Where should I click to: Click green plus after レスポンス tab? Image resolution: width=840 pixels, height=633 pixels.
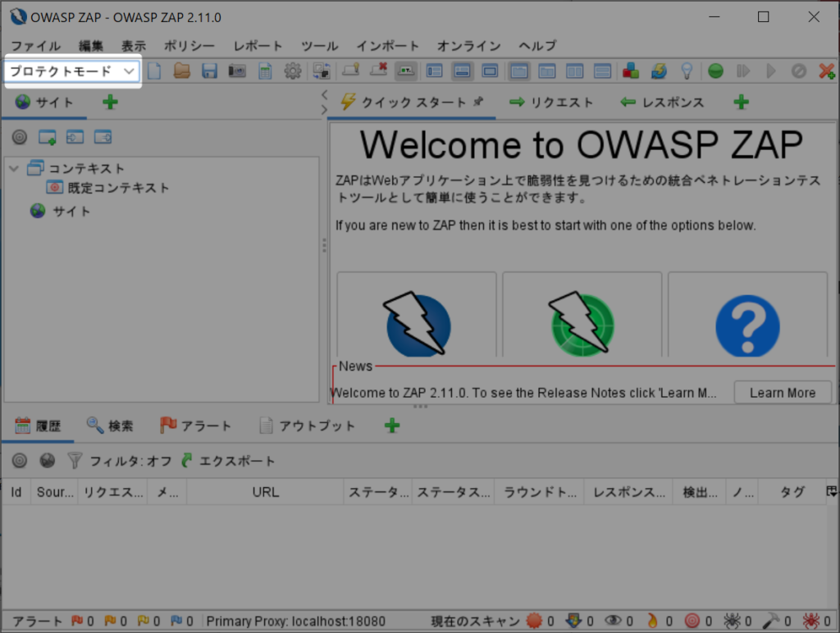[x=741, y=102]
